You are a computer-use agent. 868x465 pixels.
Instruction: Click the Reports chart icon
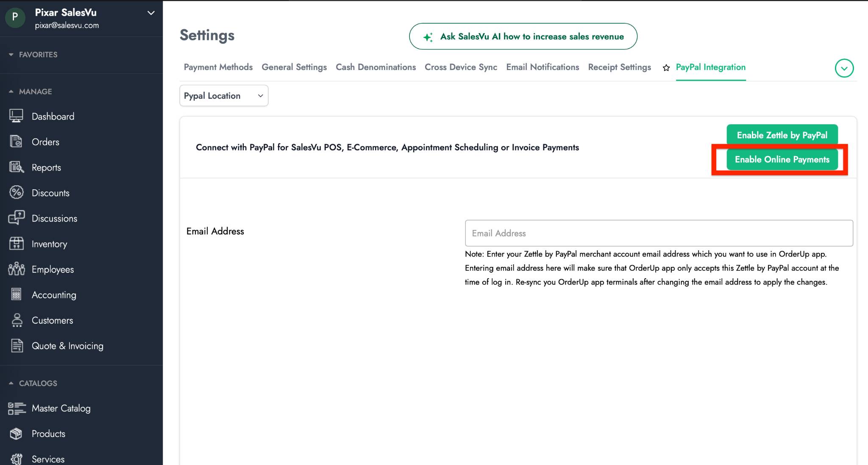[17, 167]
